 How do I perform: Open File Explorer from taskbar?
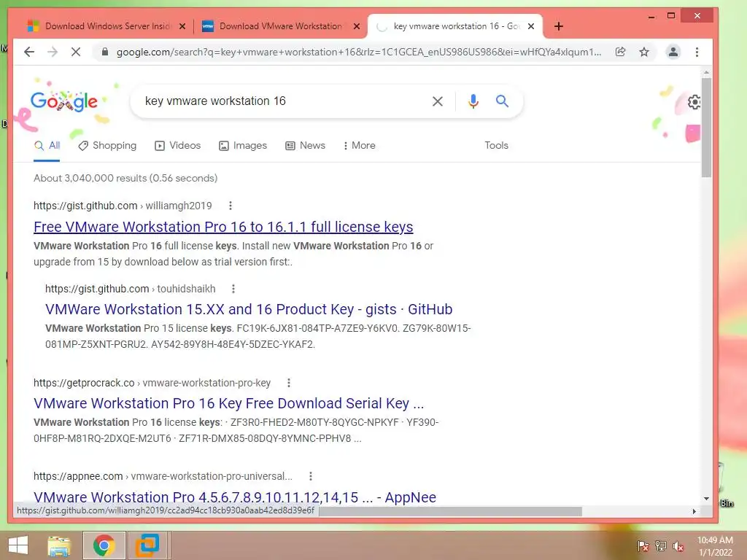(59, 545)
